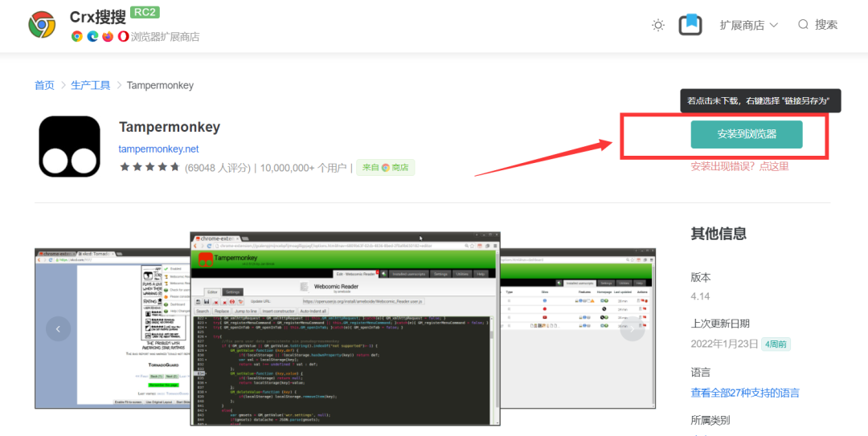Click the 2022年1月23日 update date
Image resolution: width=868 pixels, height=436 pixels.
(x=724, y=344)
